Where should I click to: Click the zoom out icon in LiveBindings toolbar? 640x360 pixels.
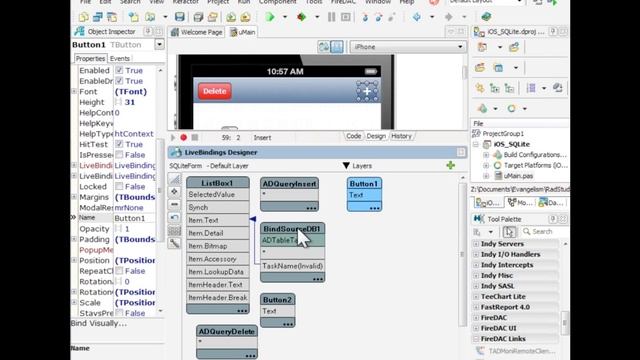[x=175, y=204]
